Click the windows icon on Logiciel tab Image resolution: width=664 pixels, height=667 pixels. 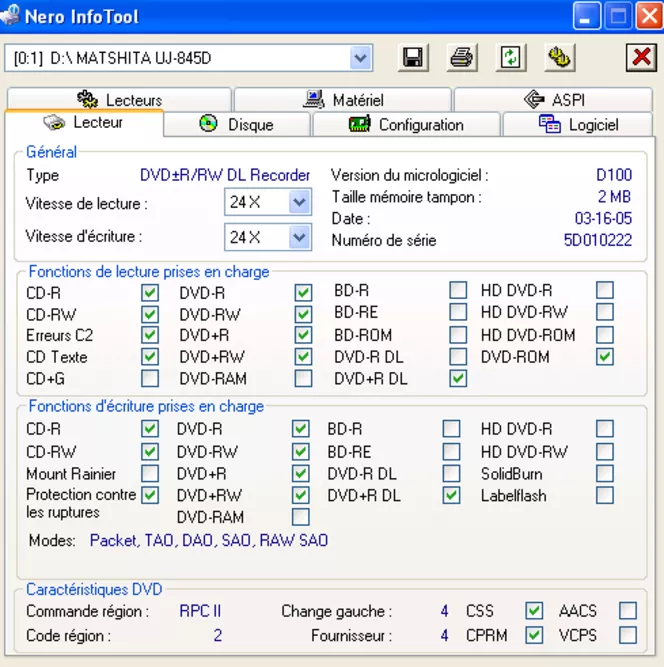click(550, 124)
